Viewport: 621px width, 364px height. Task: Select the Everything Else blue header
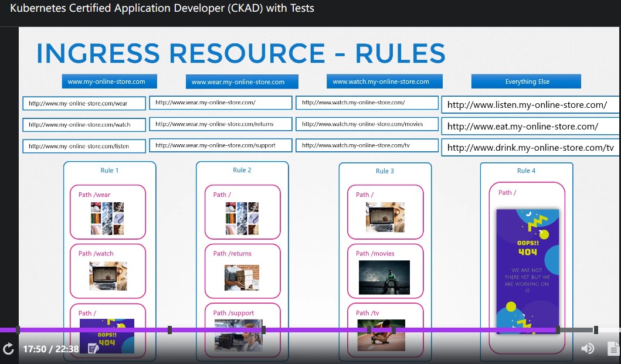click(526, 81)
